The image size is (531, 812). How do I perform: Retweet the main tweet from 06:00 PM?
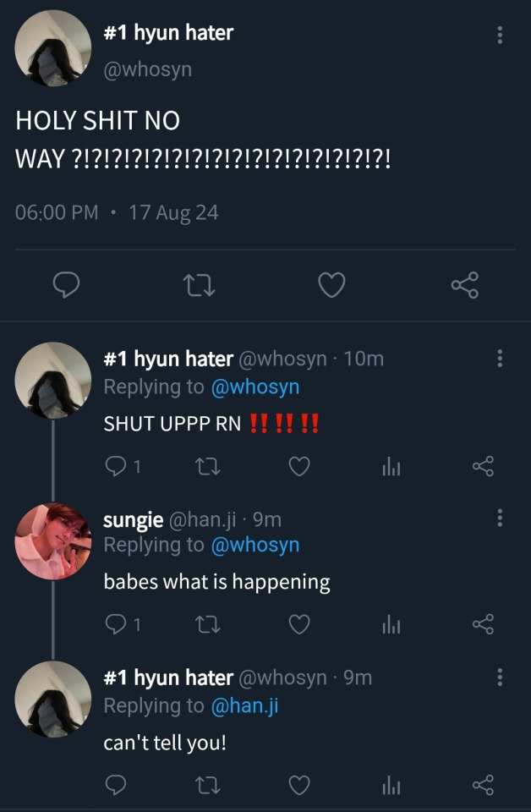tap(200, 286)
